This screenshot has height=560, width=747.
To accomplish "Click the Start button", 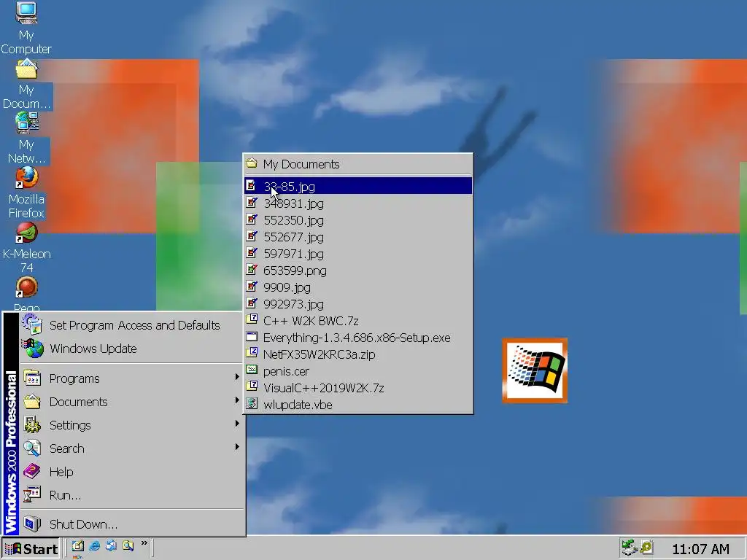I will (31, 548).
